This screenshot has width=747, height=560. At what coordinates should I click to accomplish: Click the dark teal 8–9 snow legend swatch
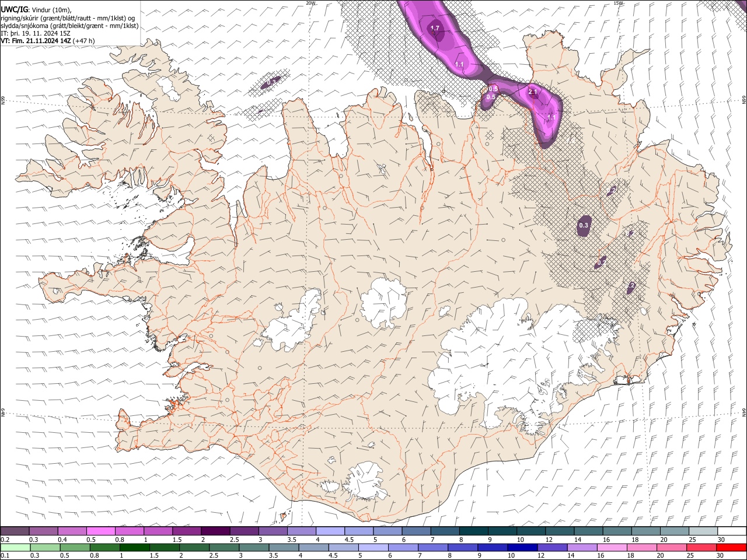[474, 531]
